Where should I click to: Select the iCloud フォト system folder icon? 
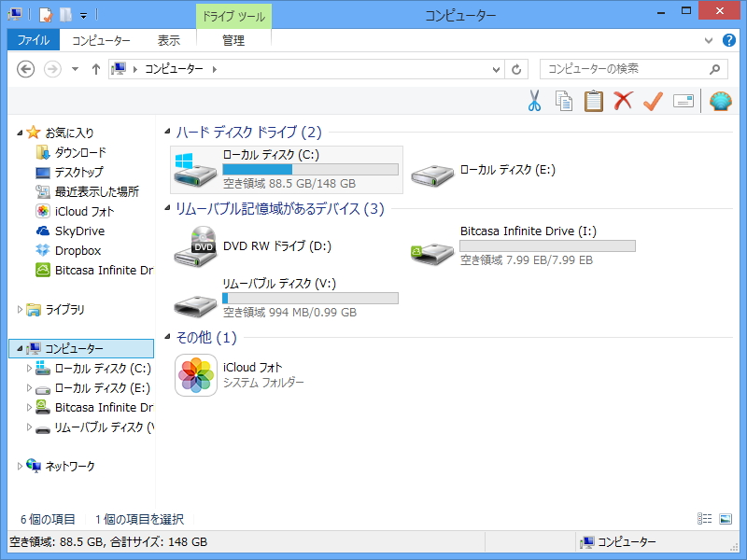click(196, 375)
